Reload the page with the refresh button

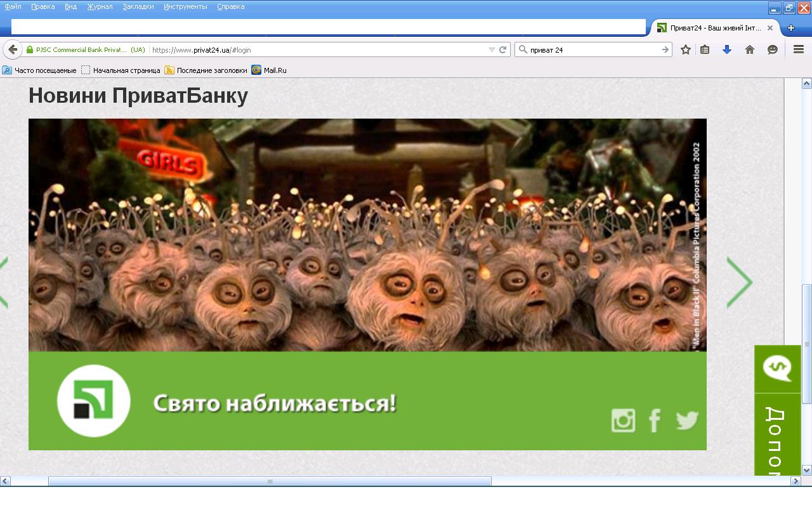[502, 49]
